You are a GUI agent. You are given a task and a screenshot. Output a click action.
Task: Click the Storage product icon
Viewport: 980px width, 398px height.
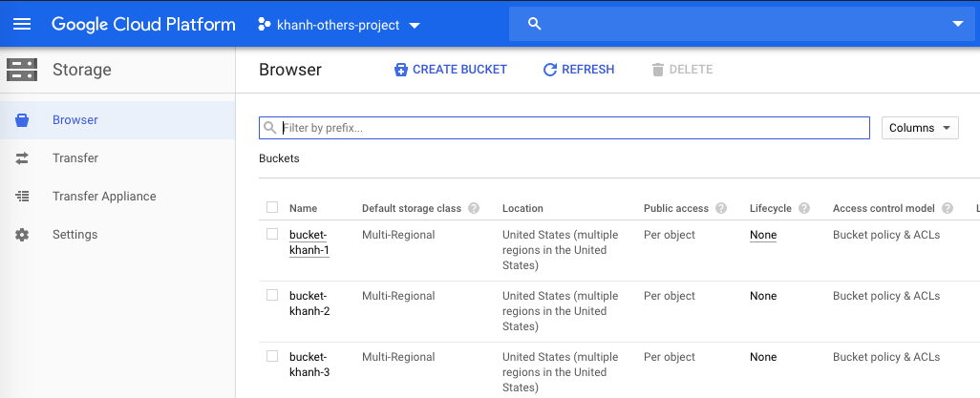point(21,70)
